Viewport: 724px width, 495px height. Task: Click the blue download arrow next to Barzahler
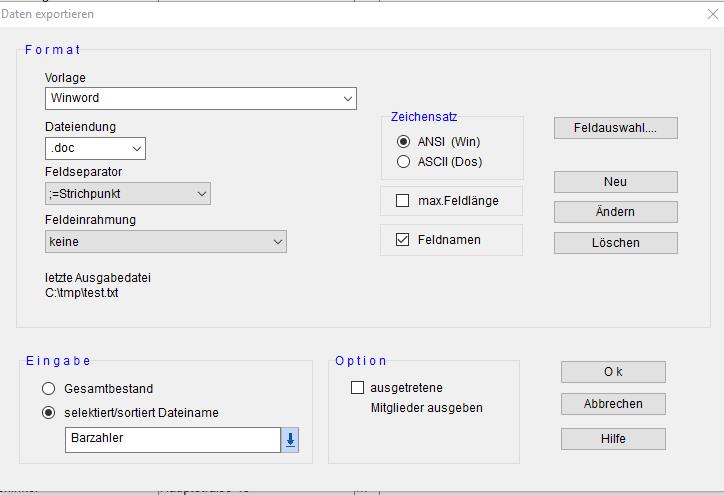[290, 440]
